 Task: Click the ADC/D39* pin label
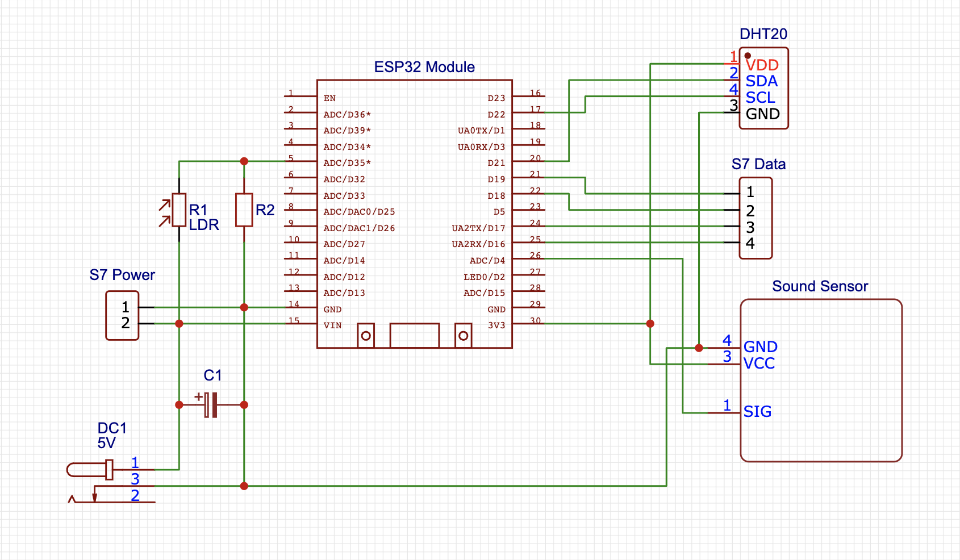[347, 131]
